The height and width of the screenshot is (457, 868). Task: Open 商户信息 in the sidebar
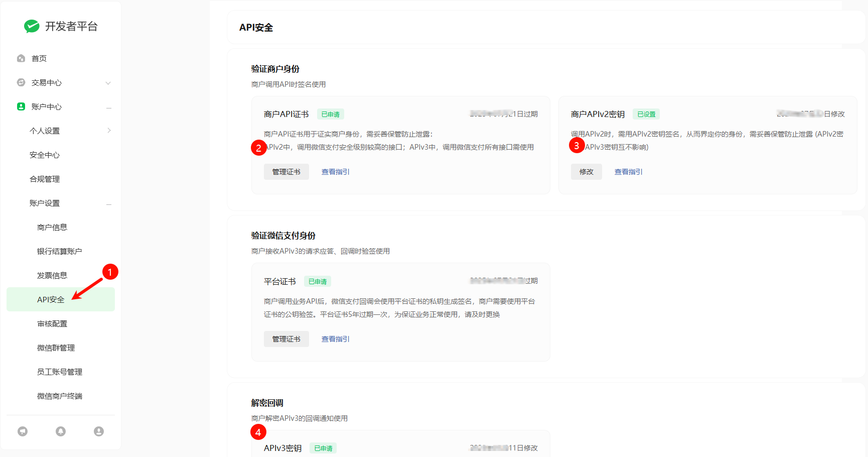[52, 227]
